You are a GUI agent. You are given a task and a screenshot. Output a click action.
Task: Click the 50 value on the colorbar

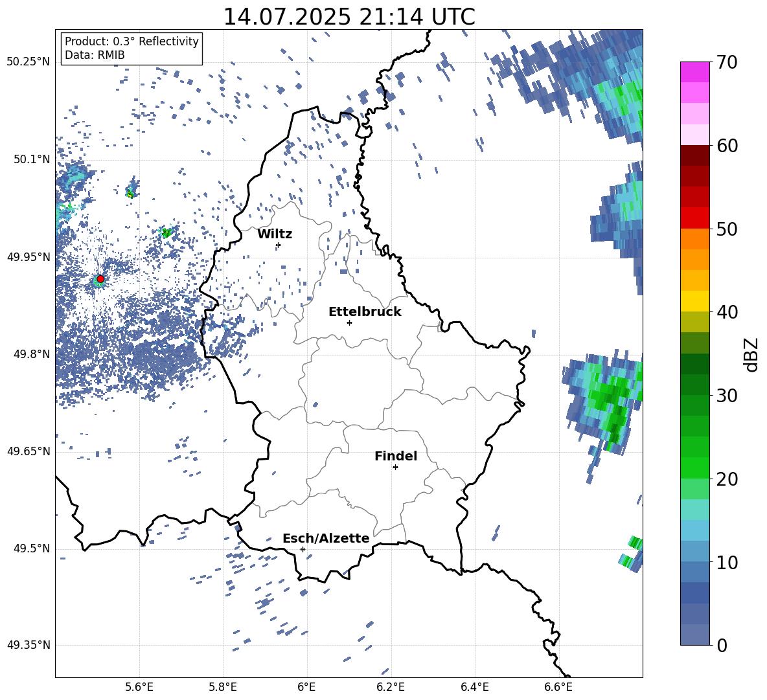(727, 229)
